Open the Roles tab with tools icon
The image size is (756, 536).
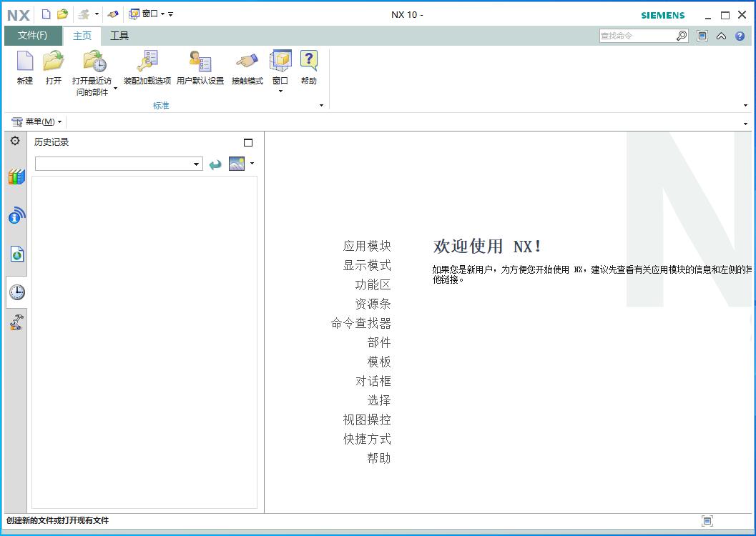pos(16,323)
